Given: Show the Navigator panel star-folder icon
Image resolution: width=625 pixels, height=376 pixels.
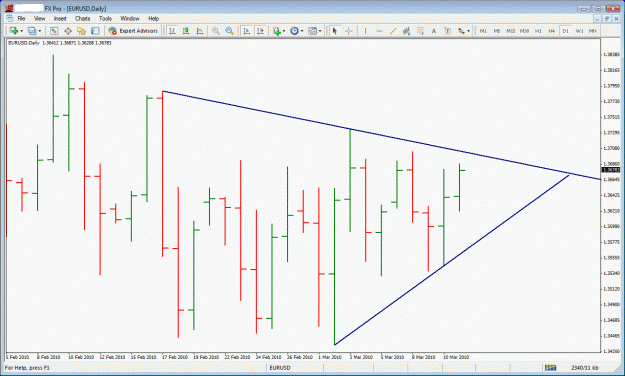Looking at the screenshot, I should click(81, 31).
